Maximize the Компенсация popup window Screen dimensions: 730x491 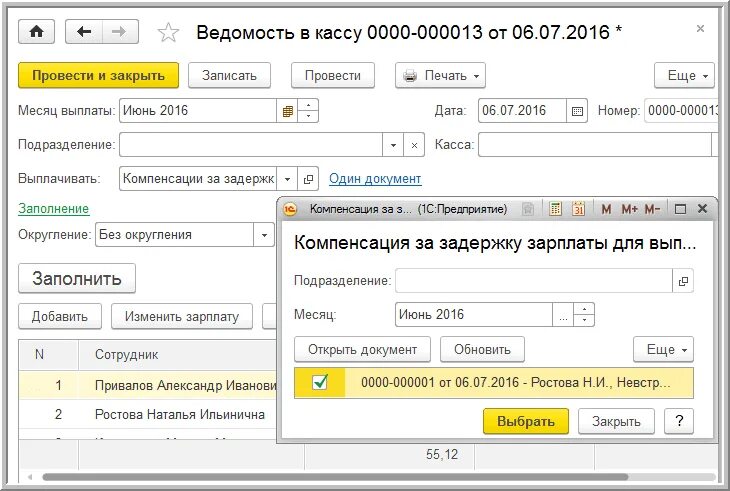click(x=680, y=209)
